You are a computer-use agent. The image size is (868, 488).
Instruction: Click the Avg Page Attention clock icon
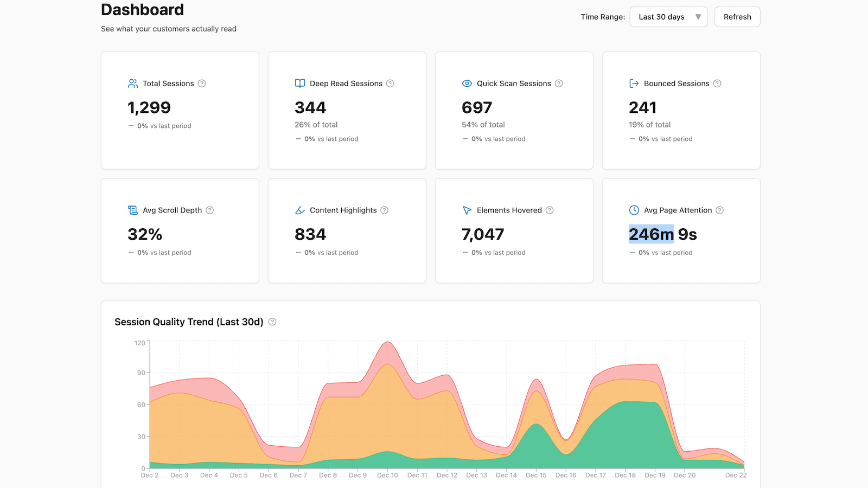point(634,210)
